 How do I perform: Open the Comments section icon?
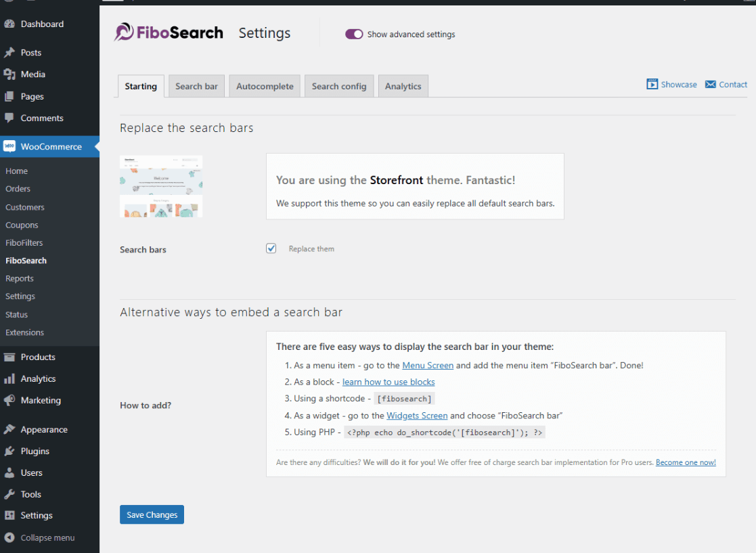(x=10, y=118)
